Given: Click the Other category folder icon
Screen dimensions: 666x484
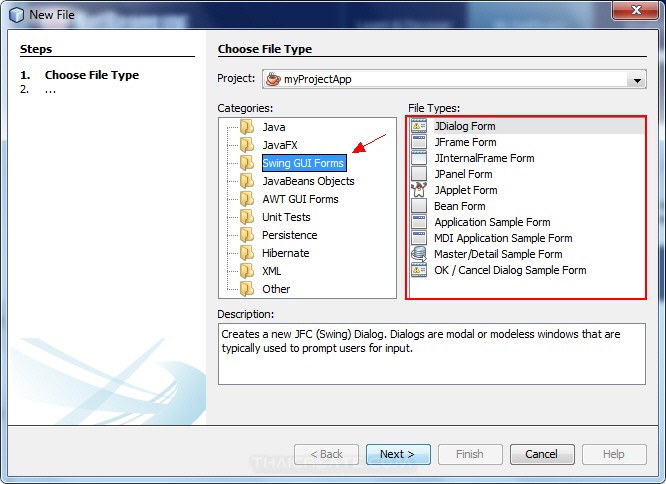Looking at the screenshot, I should [247, 289].
